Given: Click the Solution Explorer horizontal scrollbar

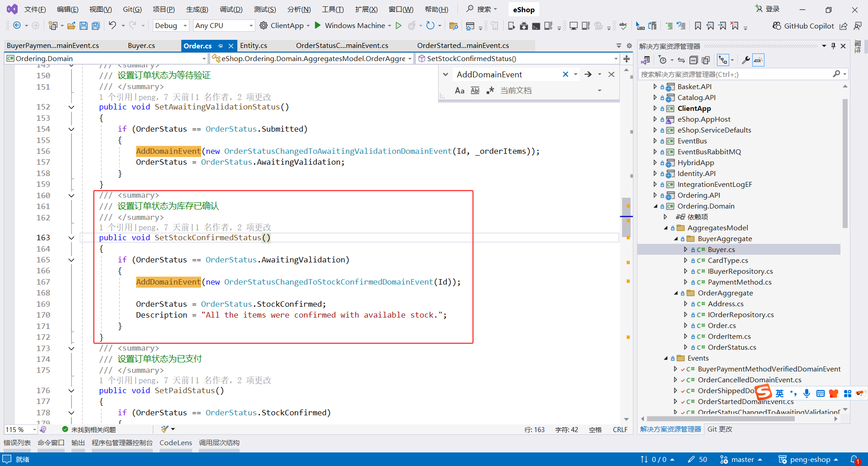Looking at the screenshot, I should (721, 419).
